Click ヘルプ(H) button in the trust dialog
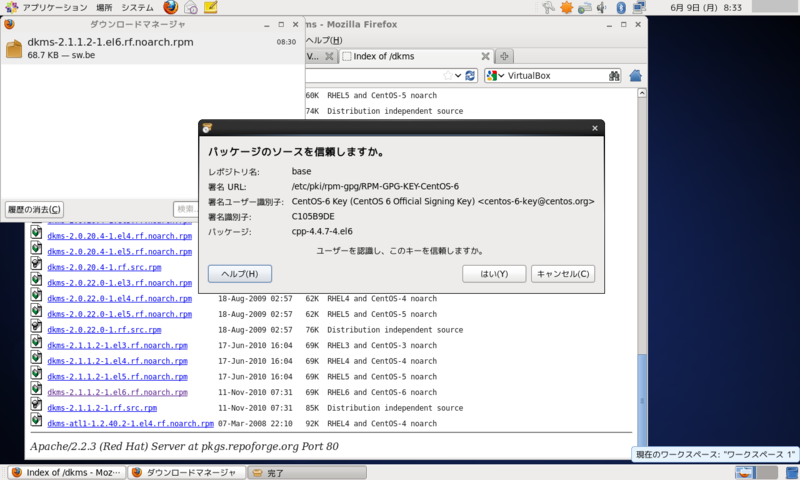The width and height of the screenshot is (800, 480). 240,274
